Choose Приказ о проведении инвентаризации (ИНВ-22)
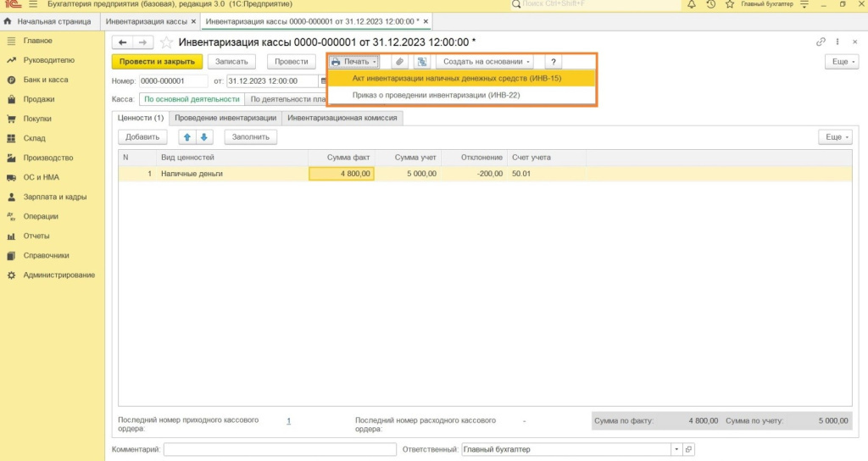This screenshot has width=868, height=461. click(462, 95)
